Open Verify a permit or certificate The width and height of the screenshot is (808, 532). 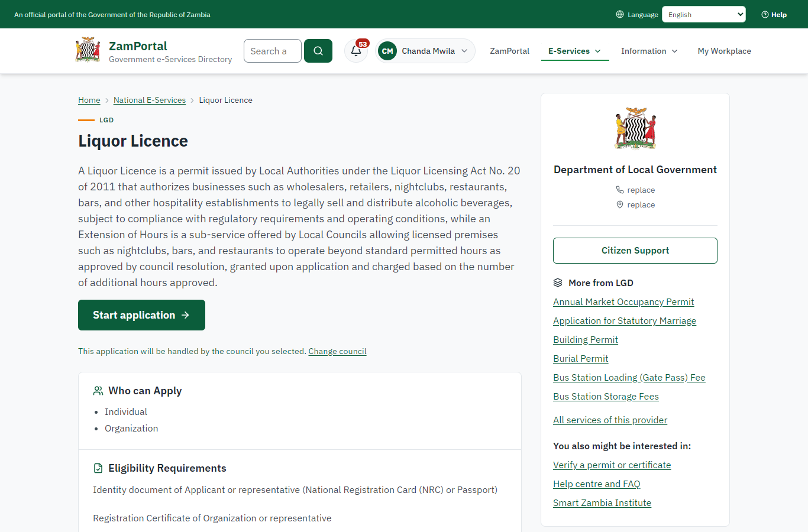click(x=612, y=465)
